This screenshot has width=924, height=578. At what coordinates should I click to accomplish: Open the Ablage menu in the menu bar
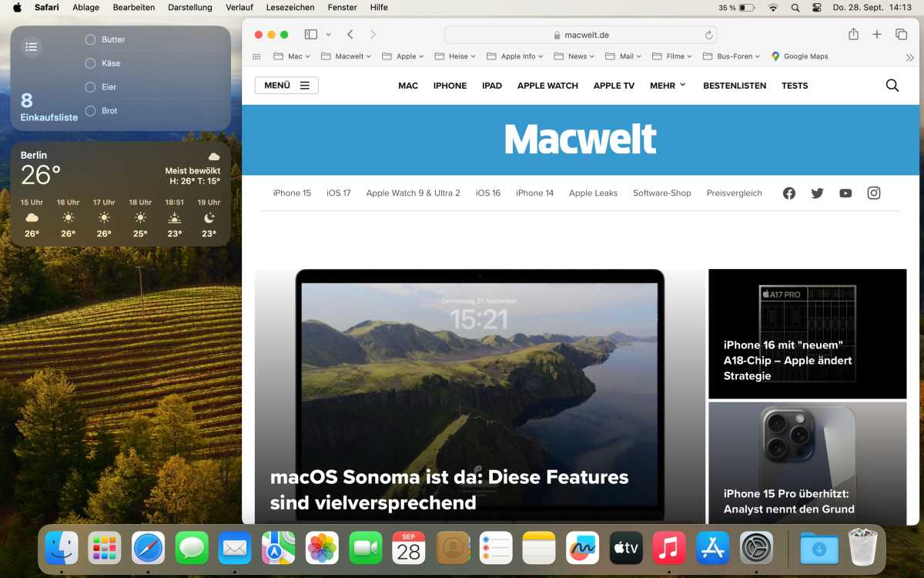click(x=85, y=7)
